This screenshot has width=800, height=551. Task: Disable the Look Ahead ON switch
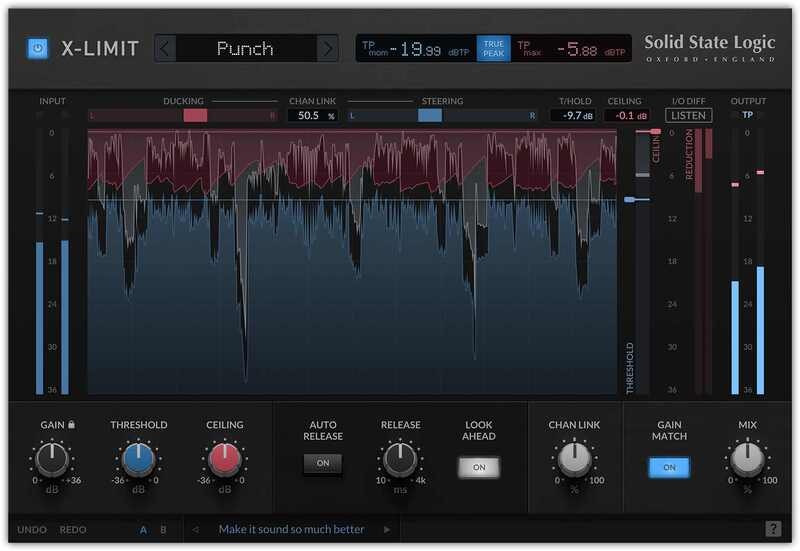(x=478, y=467)
